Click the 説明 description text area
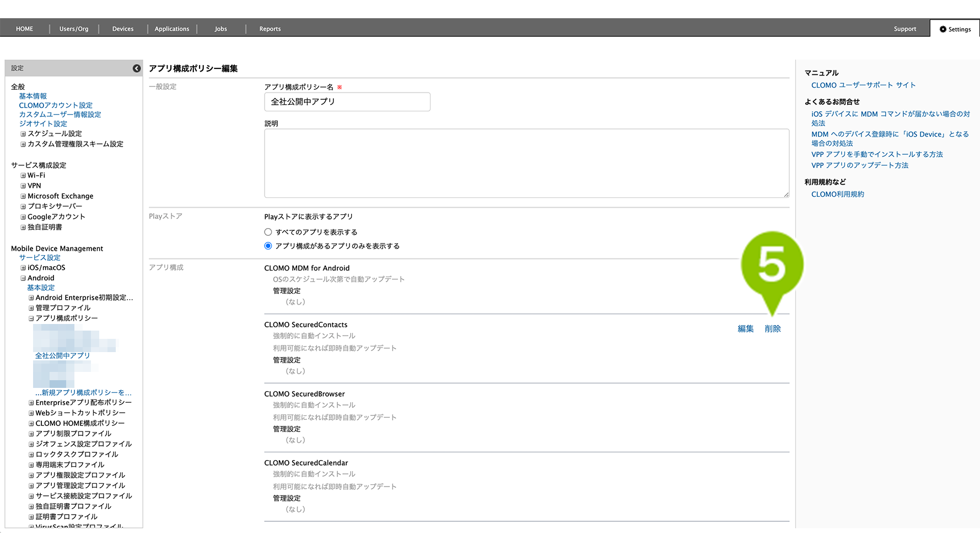 coord(527,163)
